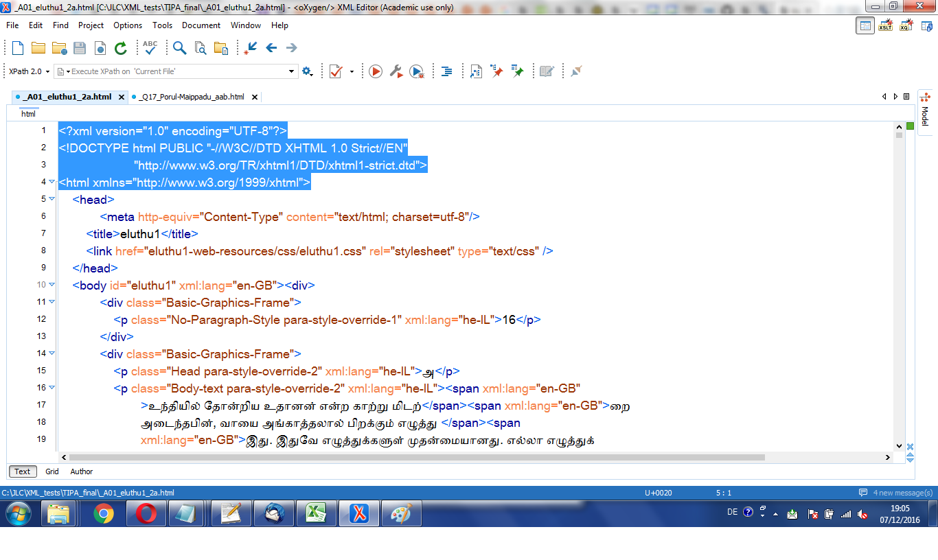The width and height of the screenshot is (938, 560).
Task: Open the validation options dropdown arrow
Action: point(352,71)
